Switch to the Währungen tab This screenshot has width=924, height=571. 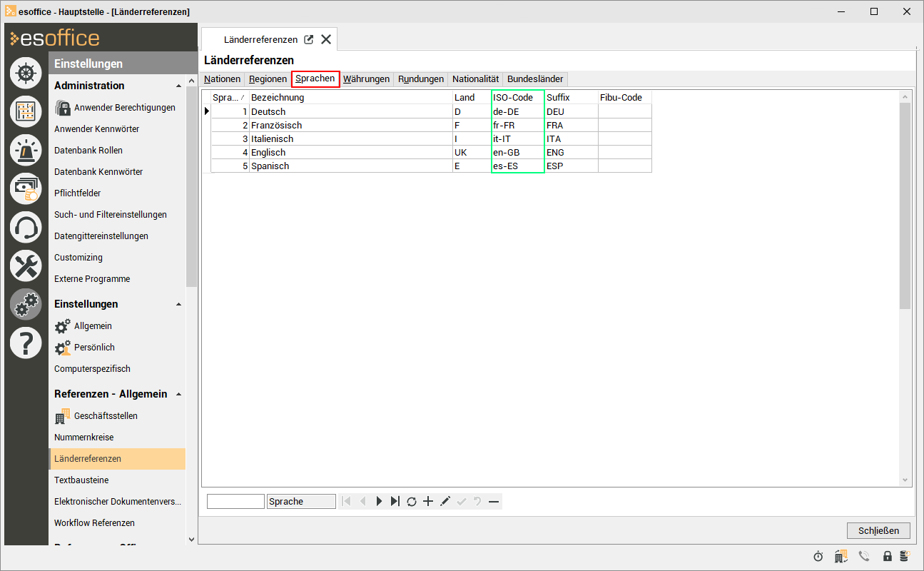coord(367,79)
